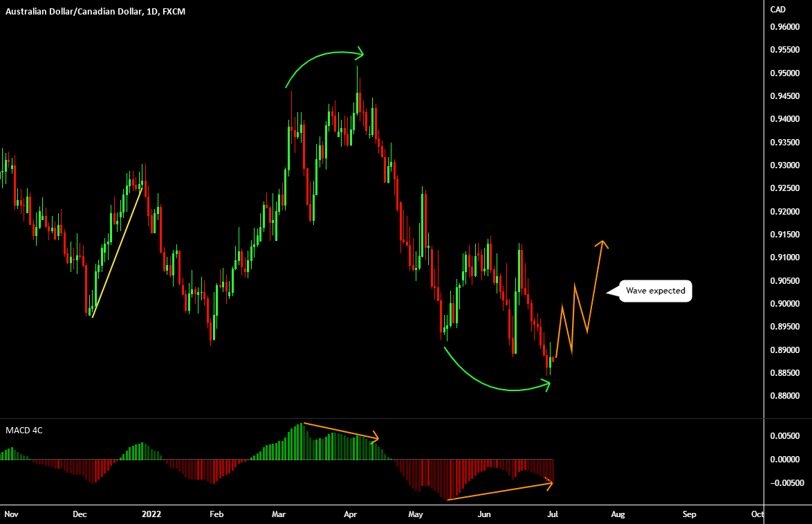Screen dimensions: 812x524
Task: Click the 0.94000 price axis label
Action: point(785,119)
